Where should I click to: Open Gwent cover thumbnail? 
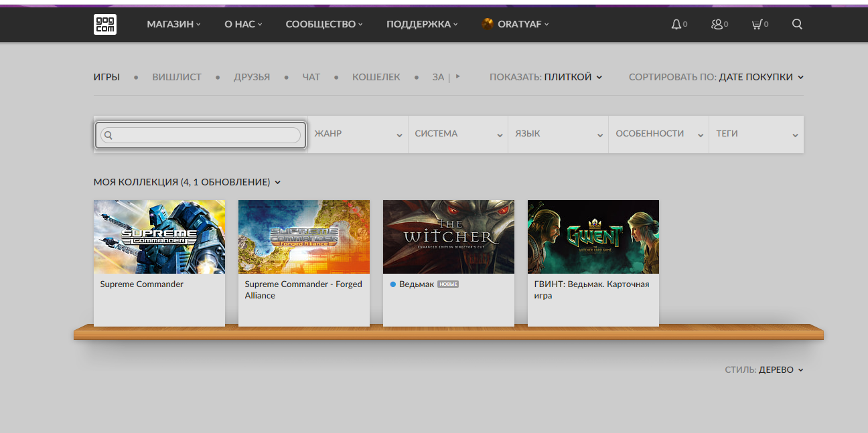click(x=593, y=237)
